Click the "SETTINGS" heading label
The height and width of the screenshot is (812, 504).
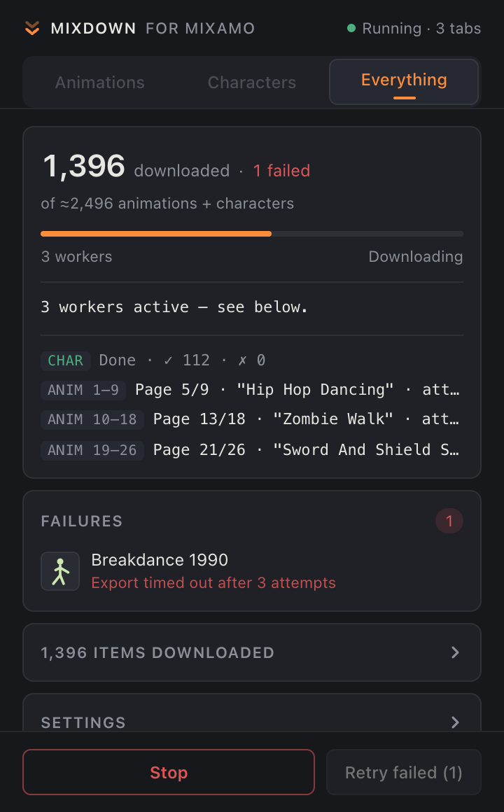83,722
